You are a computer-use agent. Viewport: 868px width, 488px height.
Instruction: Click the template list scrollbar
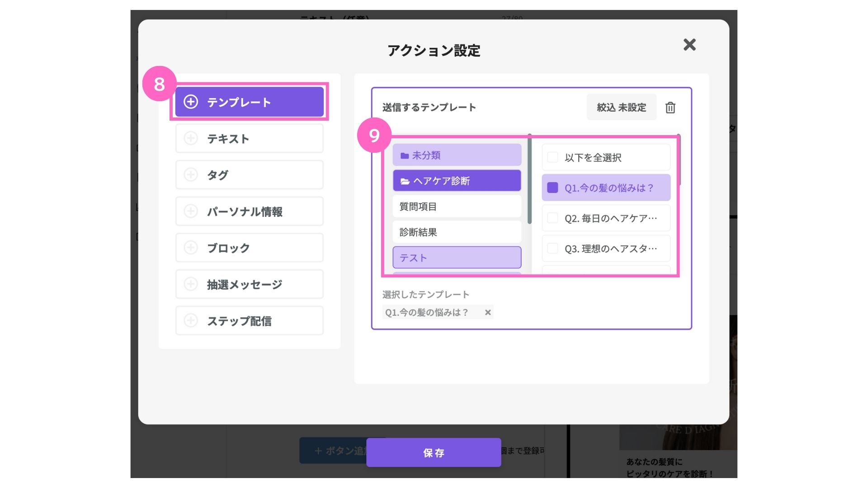[679, 160]
